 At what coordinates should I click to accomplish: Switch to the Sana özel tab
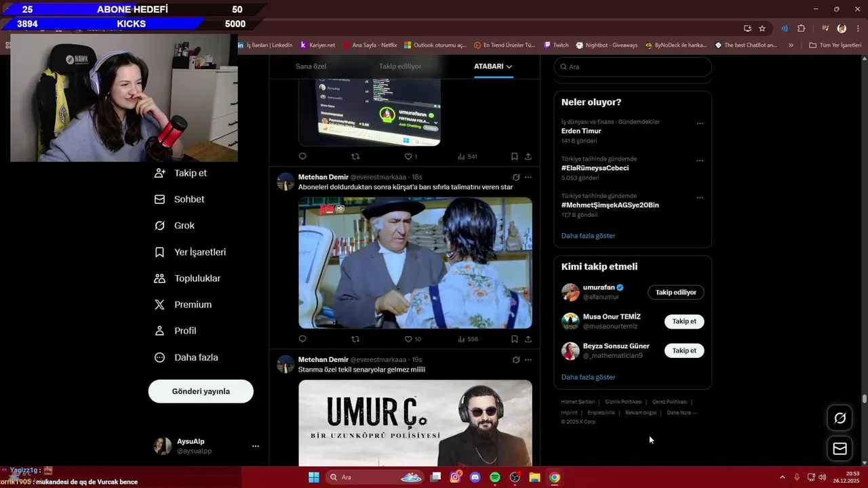click(311, 66)
